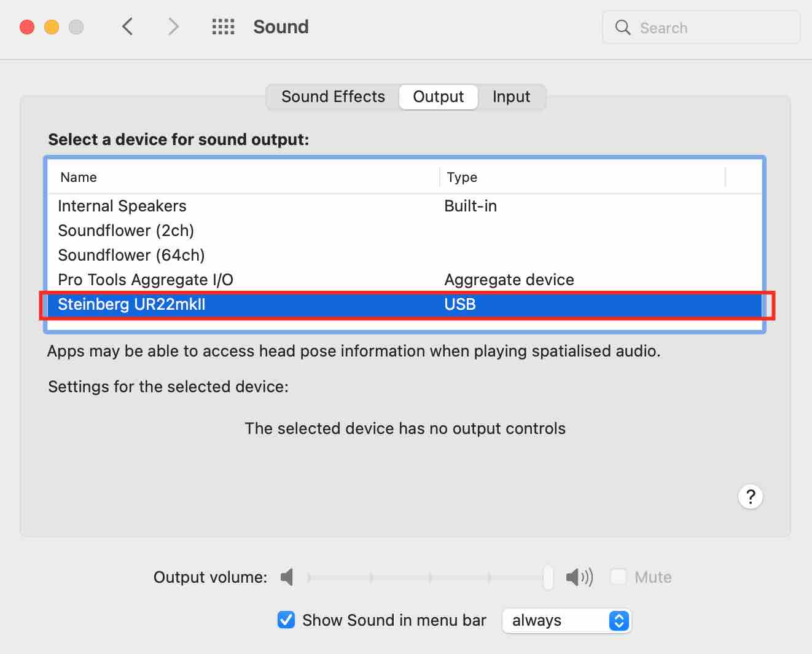
Task: Click the magnifying glass search icon
Action: point(623,28)
